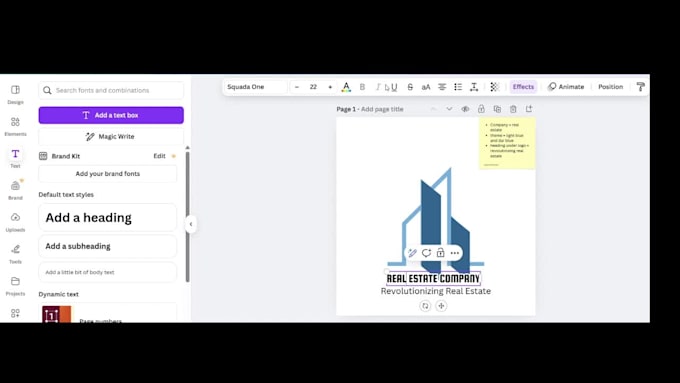Click the side panel vertical scrollbar

(x=188, y=216)
